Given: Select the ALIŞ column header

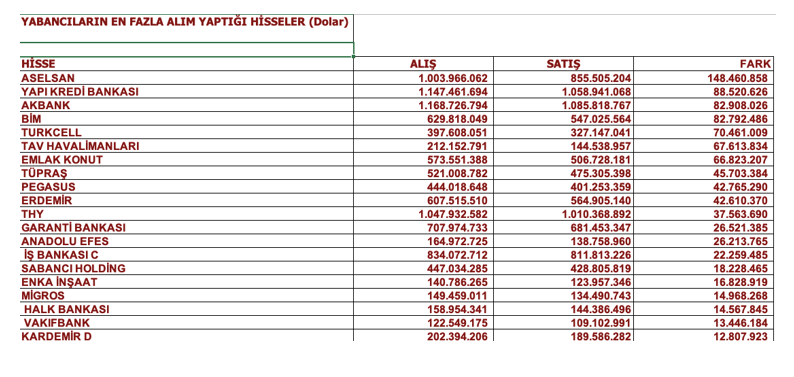Looking at the screenshot, I should tap(423, 64).
